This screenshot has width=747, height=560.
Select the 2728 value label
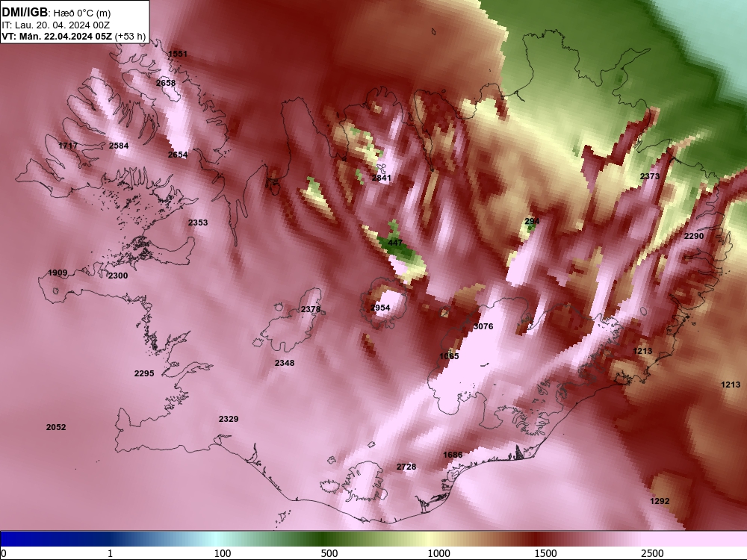coord(406,467)
